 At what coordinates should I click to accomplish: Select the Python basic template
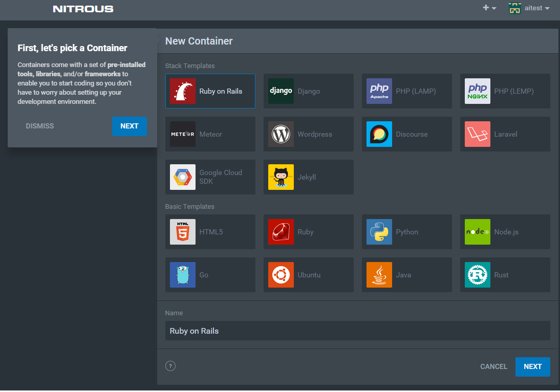pos(406,232)
